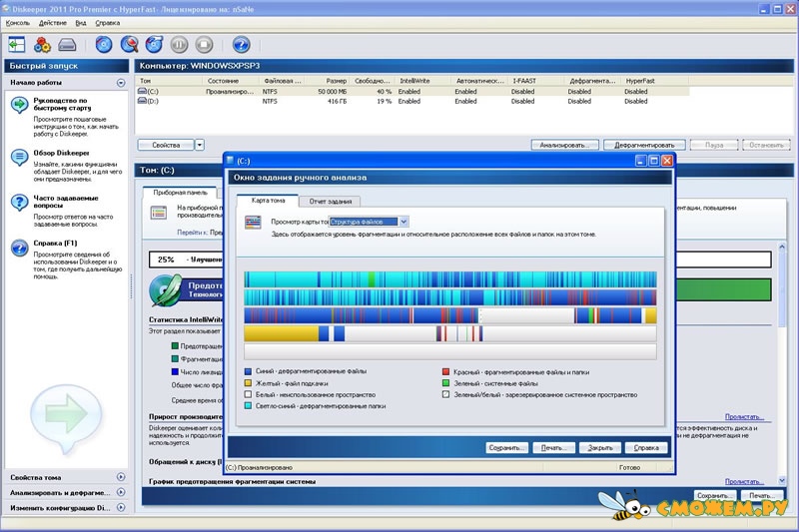
Task: Open the Diskeeper configuration gears toolbar icon
Action: pyautogui.click(x=42, y=45)
